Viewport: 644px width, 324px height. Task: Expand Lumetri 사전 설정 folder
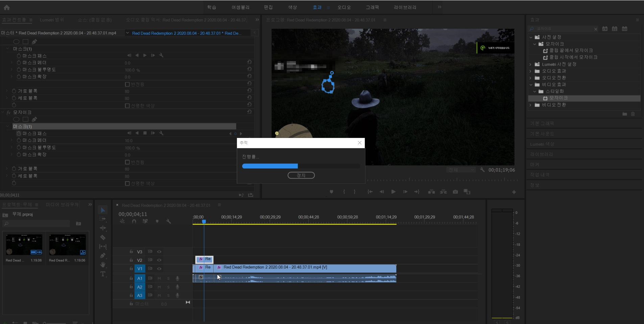pyautogui.click(x=531, y=64)
